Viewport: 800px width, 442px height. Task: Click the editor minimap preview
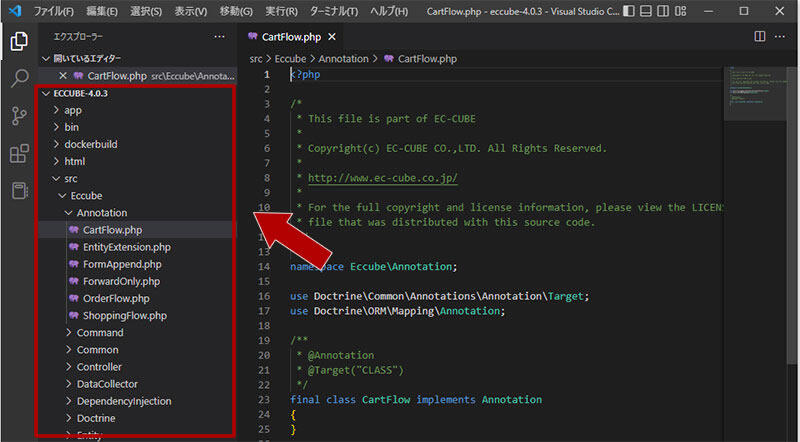tap(757, 93)
